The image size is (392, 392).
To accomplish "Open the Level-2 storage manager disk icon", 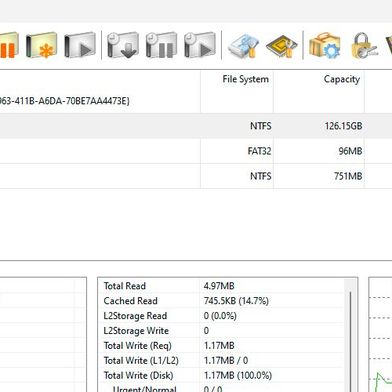I will [244, 46].
